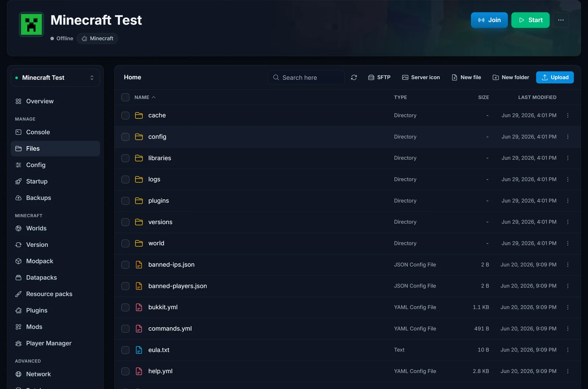The image size is (588, 389).
Task: Open Network settings
Action: click(x=55, y=374)
